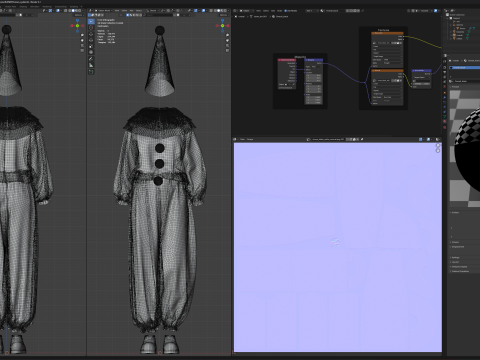Collapse the Mapping node in the shader editor
This screenshot has height=360, width=480.
coord(306,60)
